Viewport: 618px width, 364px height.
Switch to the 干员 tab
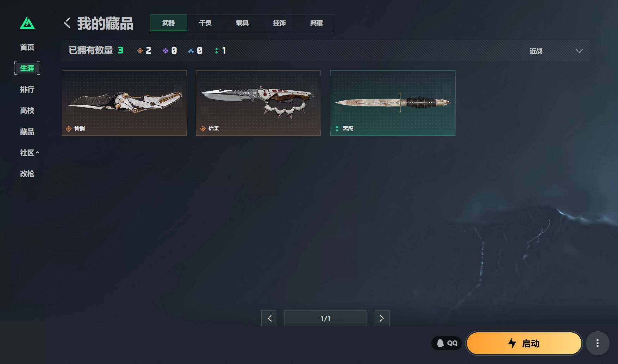205,23
